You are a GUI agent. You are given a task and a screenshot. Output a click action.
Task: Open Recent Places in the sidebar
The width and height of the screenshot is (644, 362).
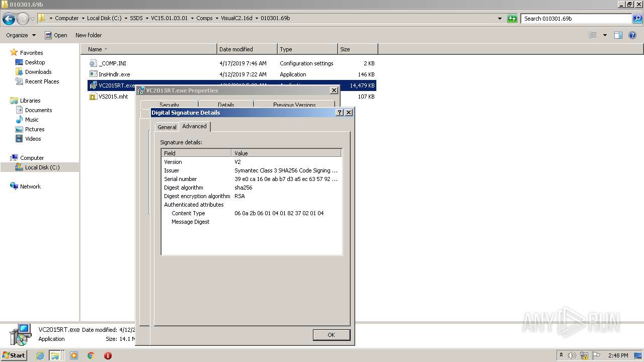click(42, 81)
